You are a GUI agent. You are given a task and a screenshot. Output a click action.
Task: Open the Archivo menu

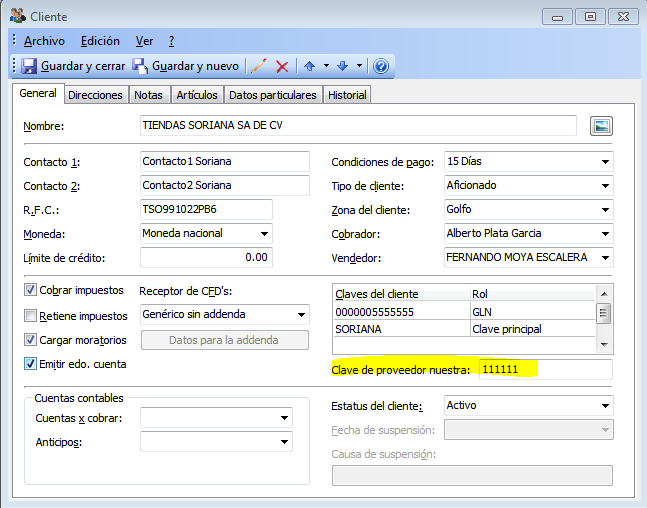pyautogui.click(x=44, y=41)
